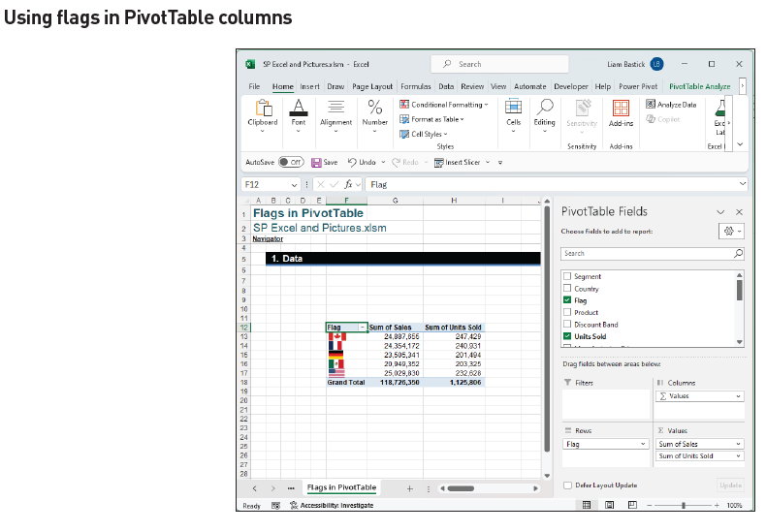Open the Font group
The height and width of the screenshot is (532, 766).
tap(299, 115)
